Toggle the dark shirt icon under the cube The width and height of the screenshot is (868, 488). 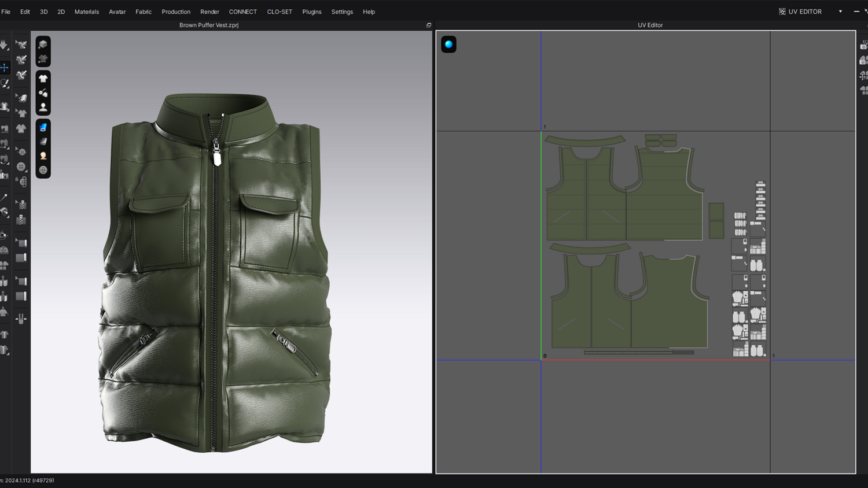click(43, 58)
